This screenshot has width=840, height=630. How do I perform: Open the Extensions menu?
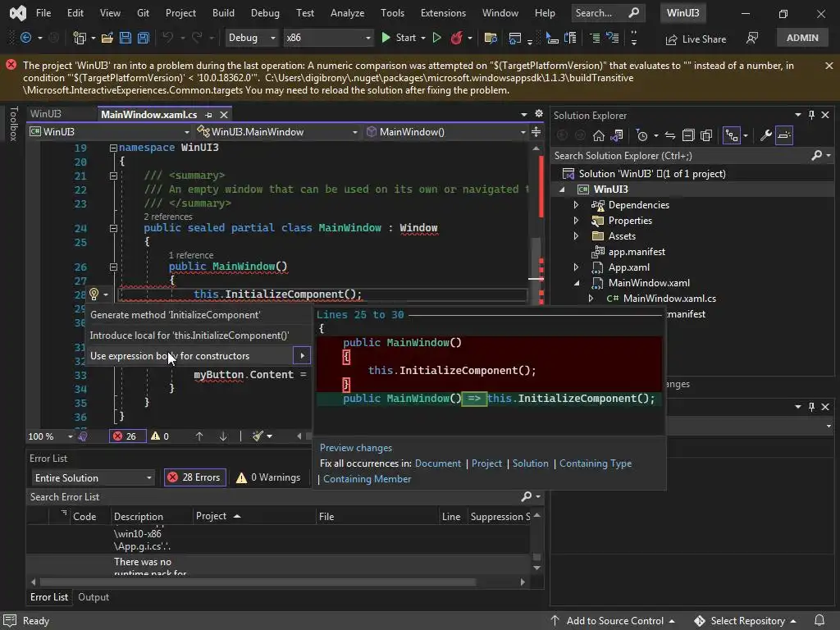point(443,13)
